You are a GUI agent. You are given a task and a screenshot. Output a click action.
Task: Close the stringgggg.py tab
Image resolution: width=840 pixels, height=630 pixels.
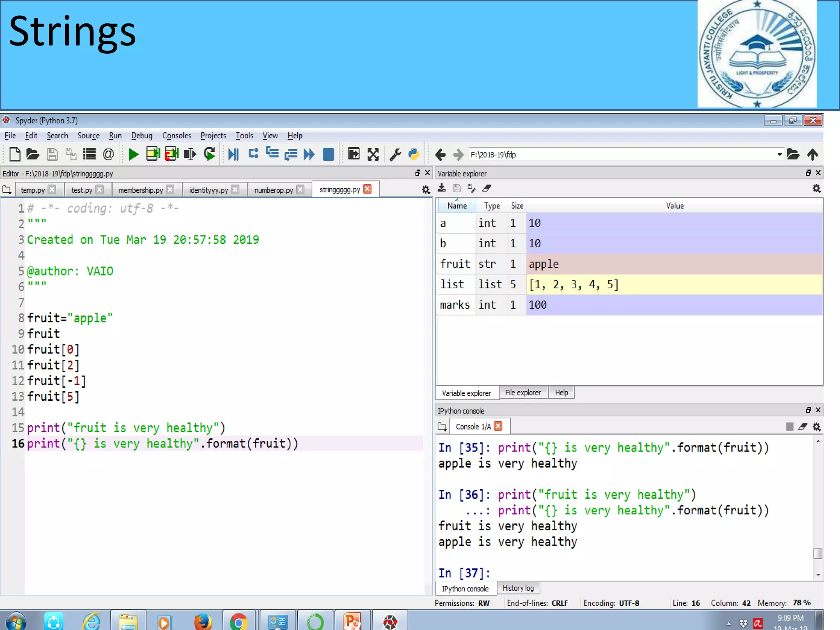(x=367, y=189)
